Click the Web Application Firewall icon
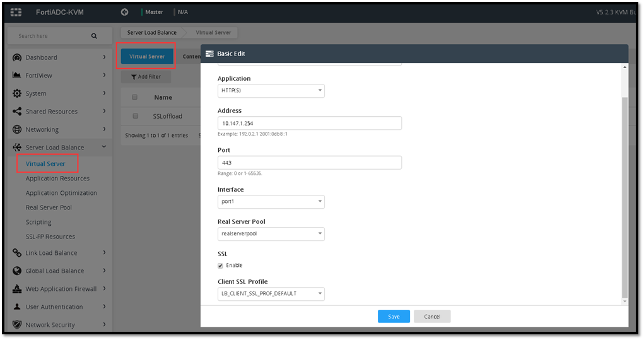The height and width of the screenshot is (340, 644). pyautogui.click(x=17, y=289)
